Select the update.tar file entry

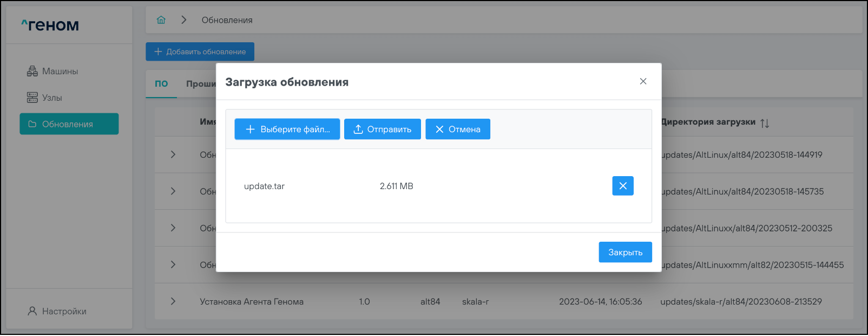coord(264,186)
